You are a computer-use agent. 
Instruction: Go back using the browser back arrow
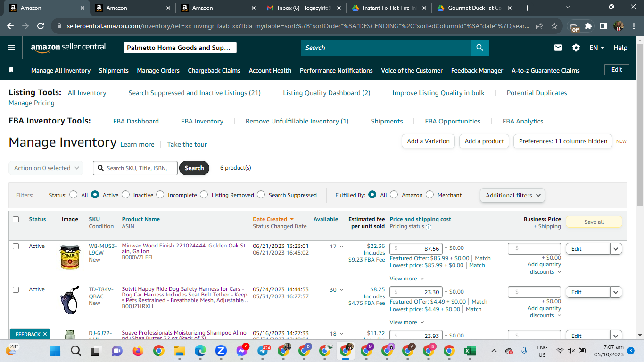pyautogui.click(x=10, y=26)
